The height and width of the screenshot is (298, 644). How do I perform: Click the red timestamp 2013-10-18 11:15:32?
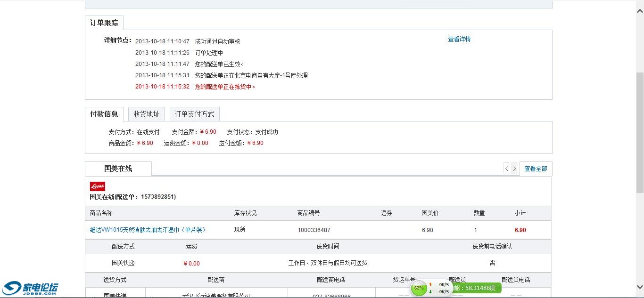tap(162, 87)
